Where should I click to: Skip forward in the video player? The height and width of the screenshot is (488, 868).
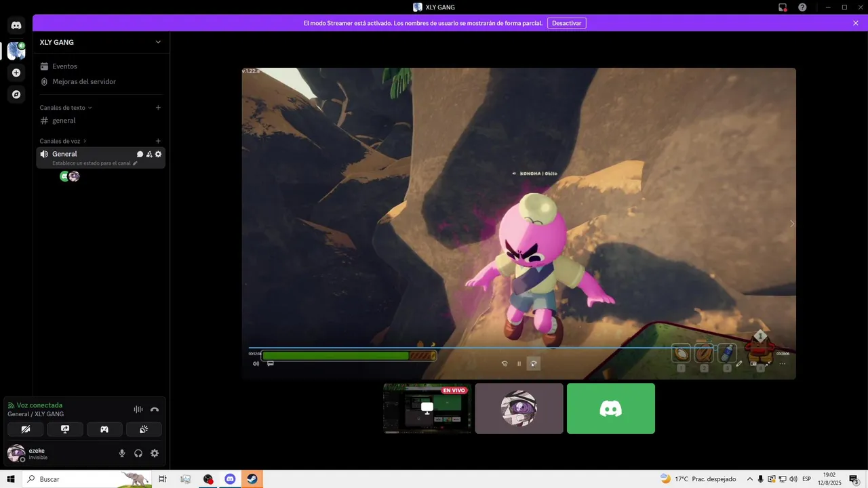point(534,364)
